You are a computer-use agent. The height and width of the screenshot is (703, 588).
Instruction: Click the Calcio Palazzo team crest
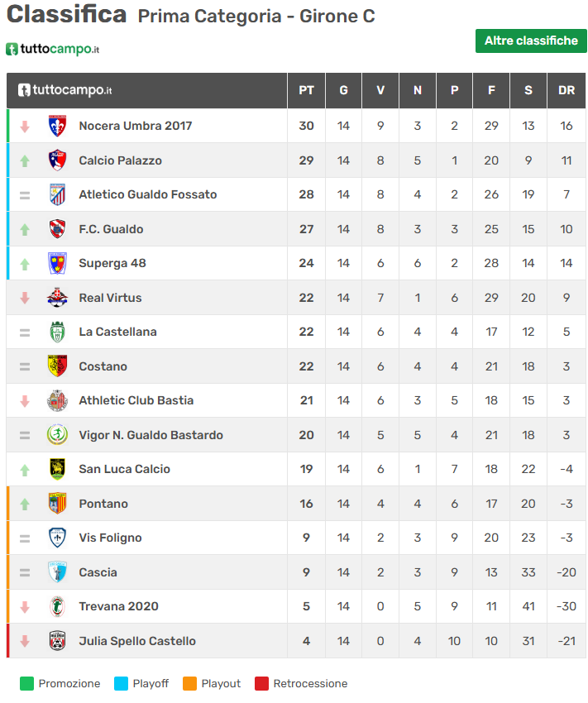coord(57,160)
